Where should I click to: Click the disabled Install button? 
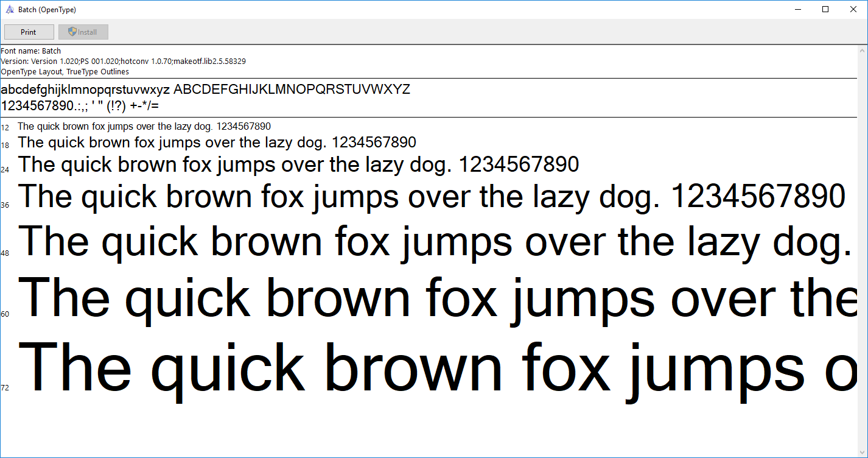[x=83, y=32]
